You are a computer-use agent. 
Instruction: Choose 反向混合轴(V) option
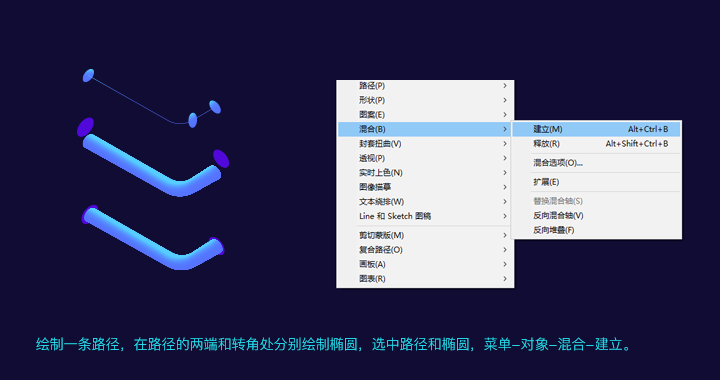[x=596, y=216]
